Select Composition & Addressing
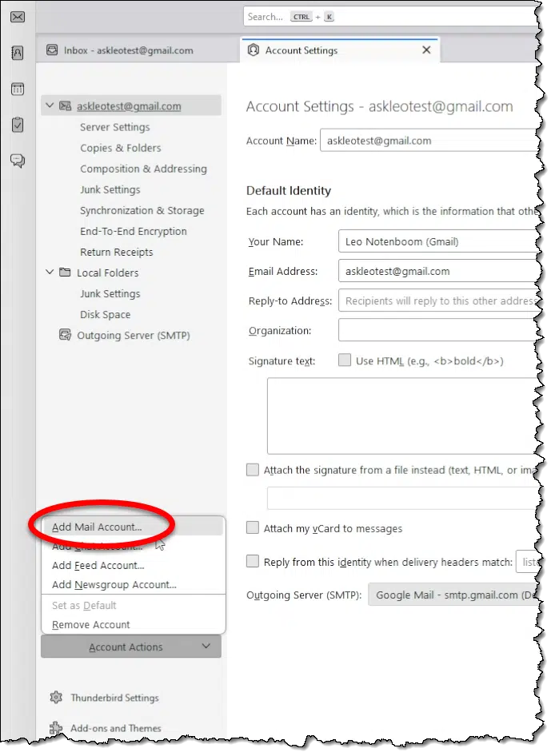This screenshot has width=555, height=756. click(143, 169)
